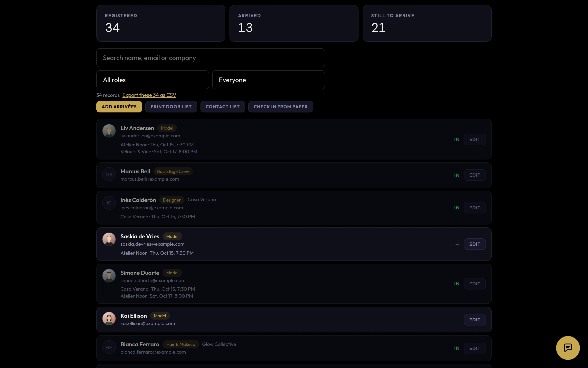The width and height of the screenshot is (588, 368).
Task: Focus the search name, email or company field
Action: pyautogui.click(x=210, y=58)
